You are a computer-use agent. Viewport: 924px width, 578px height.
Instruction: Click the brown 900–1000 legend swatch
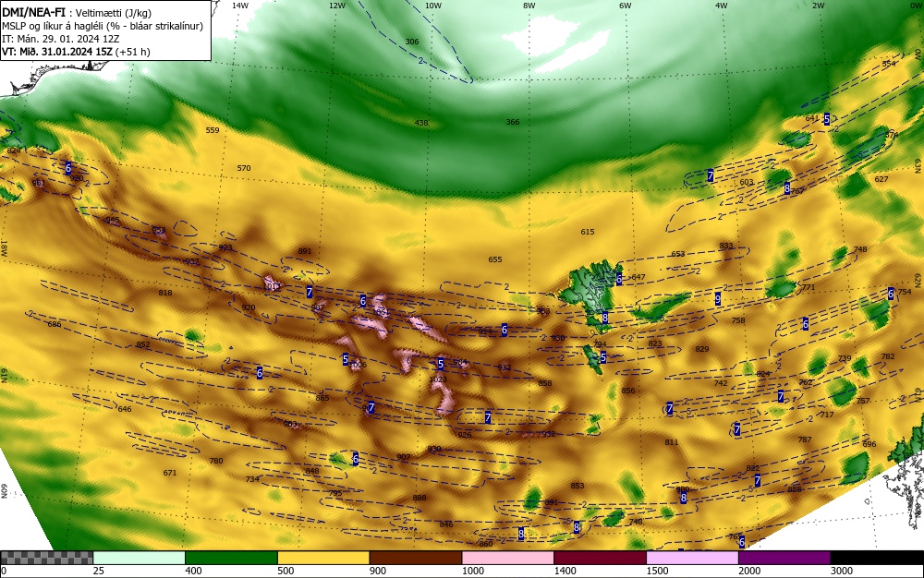pos(416,558)
